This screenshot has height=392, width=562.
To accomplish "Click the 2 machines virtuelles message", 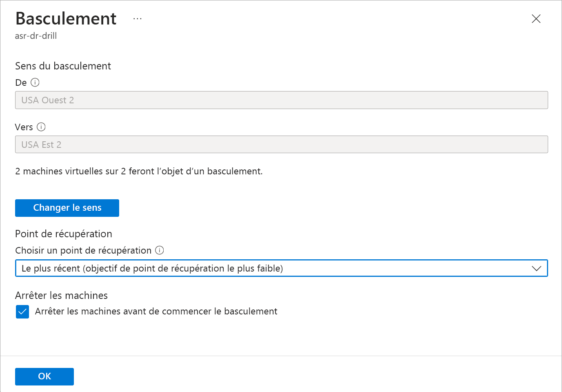I will tap(139, 171).
